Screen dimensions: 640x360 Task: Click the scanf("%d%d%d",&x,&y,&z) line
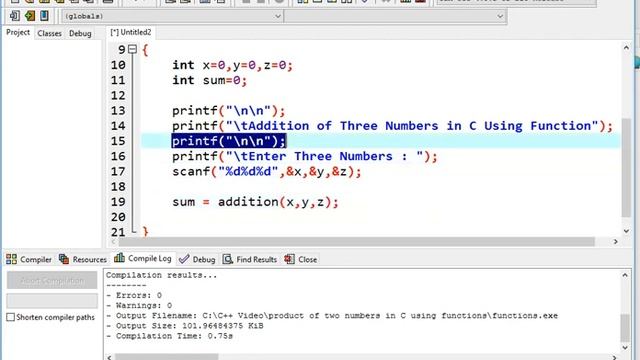point(267,171)
